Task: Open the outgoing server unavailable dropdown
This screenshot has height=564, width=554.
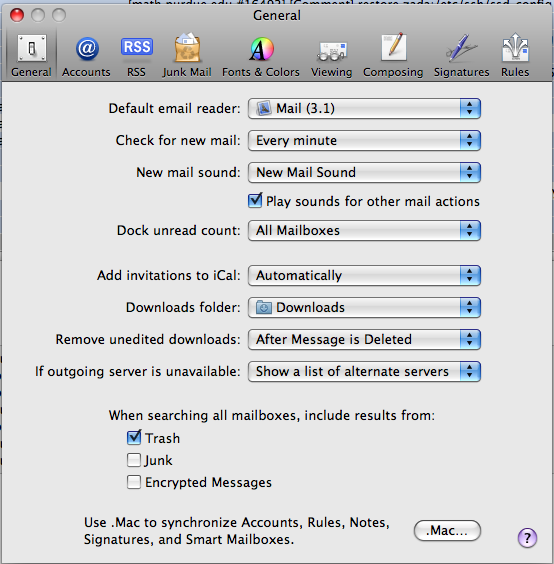Action: (x=364, y=371)
